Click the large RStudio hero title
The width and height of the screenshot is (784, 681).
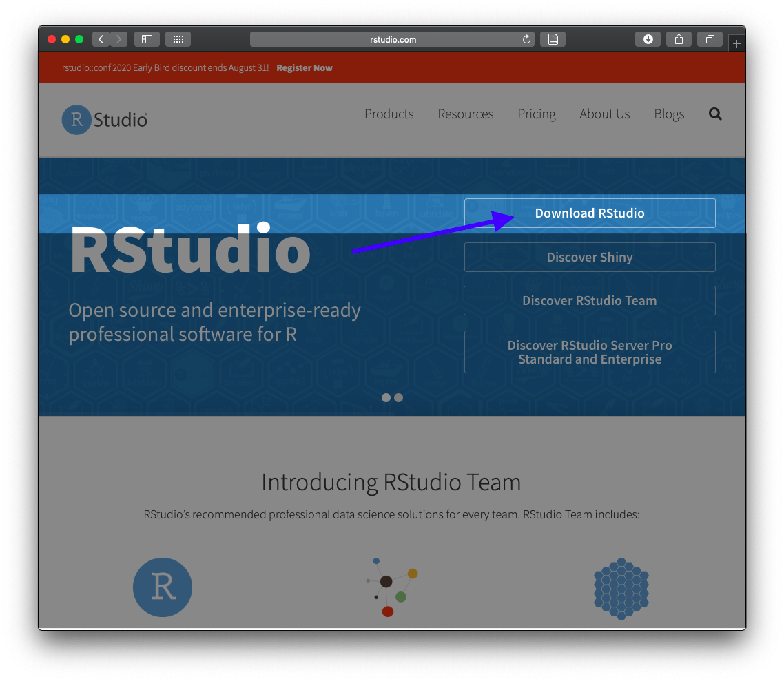[x=191, y=249]
